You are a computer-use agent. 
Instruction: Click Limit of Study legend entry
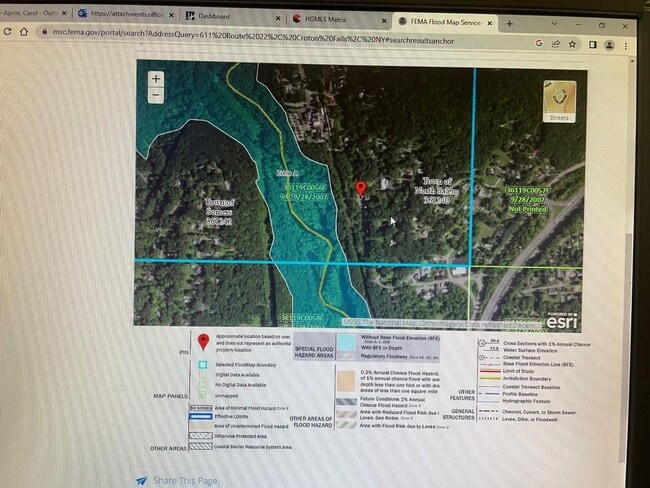click(x=519, y=371)
